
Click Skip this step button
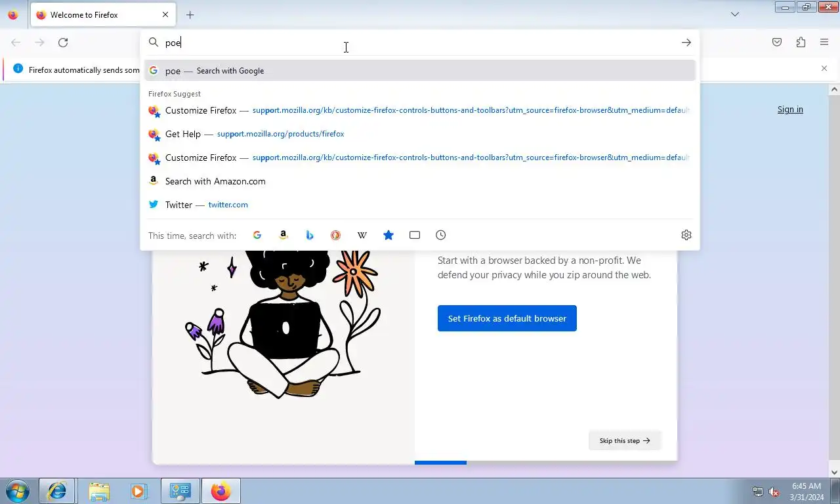625,440
